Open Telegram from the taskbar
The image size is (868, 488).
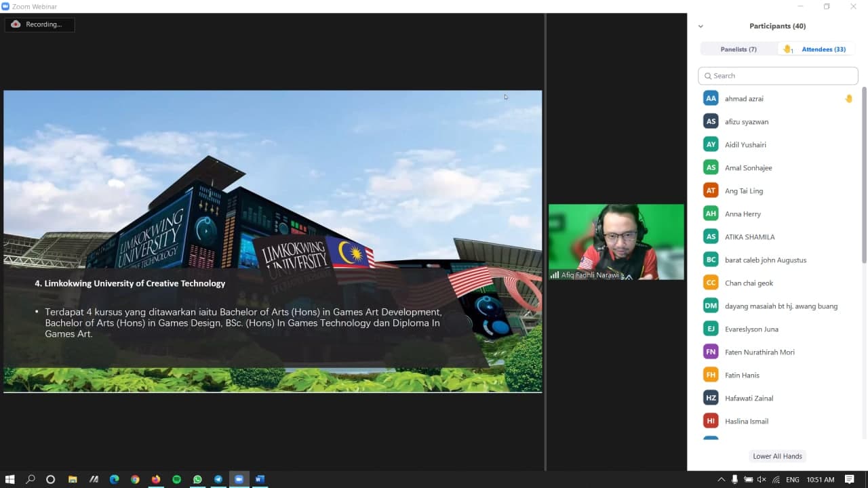pos(218,479)
